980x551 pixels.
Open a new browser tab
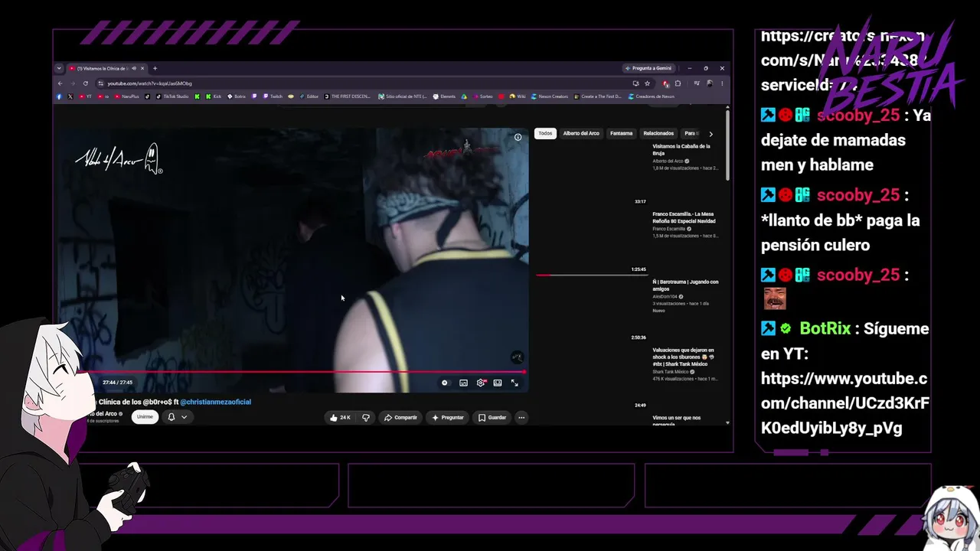coord(155,68)
